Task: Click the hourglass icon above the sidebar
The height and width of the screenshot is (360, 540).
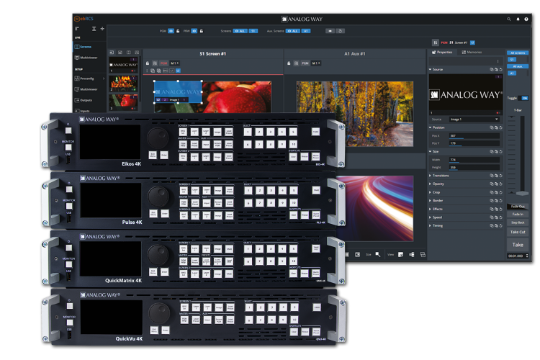Action: pos(94,29)
